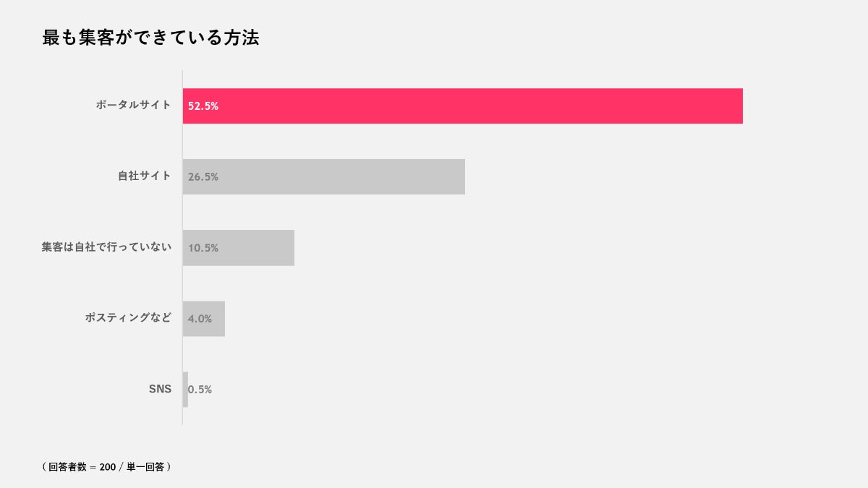Select the ポスティングなど category label
The width and height of the screenshot is (868, 488).
click(x=128, y=317)
